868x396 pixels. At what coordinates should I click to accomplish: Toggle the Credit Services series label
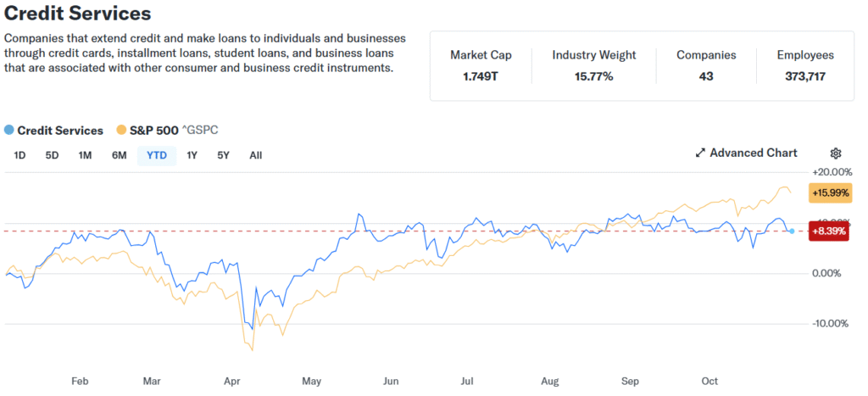60,131
